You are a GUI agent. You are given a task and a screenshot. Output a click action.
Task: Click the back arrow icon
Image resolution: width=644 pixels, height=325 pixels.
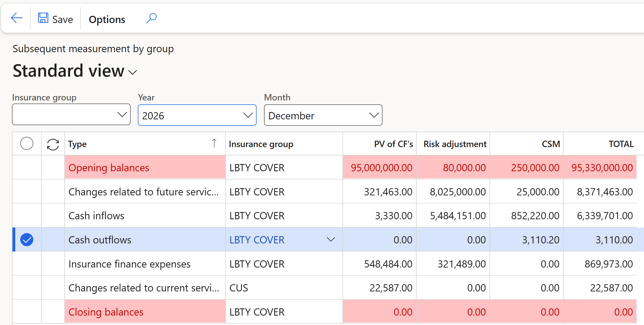click(x=17, y=18)
